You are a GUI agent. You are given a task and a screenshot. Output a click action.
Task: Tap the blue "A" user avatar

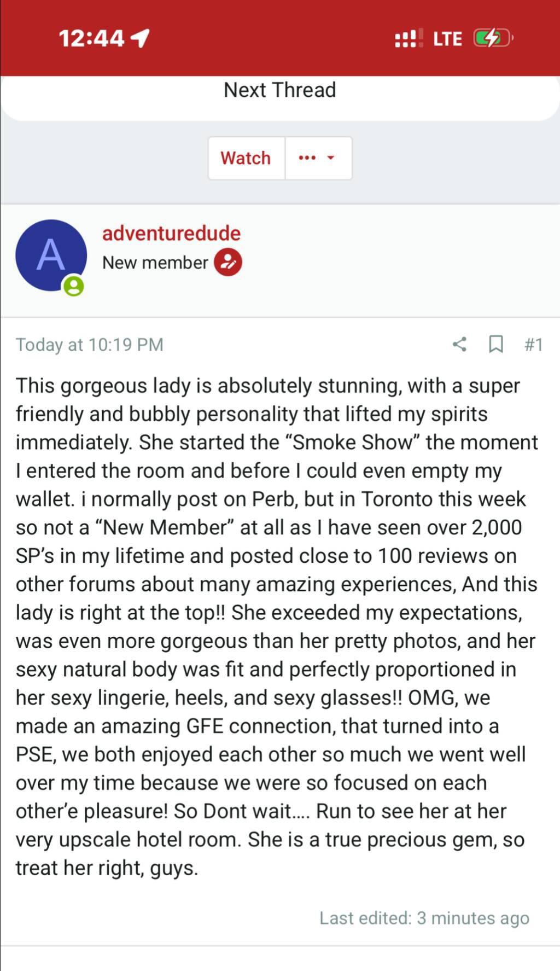pos(51,255)
